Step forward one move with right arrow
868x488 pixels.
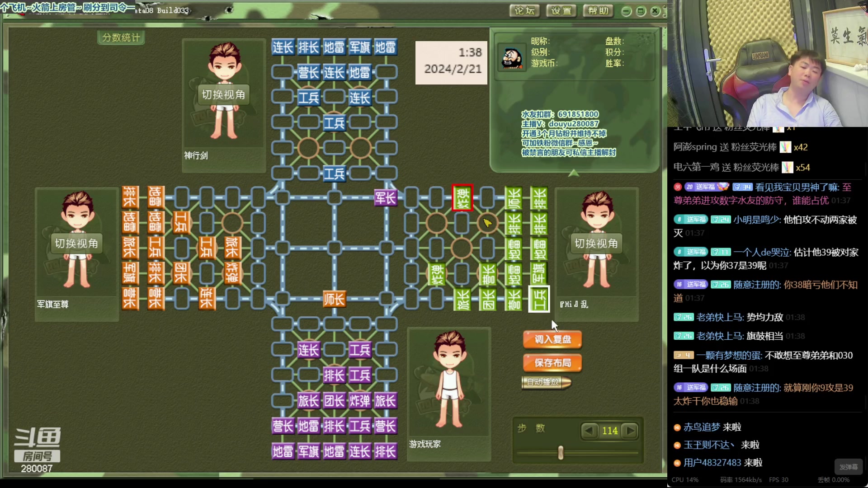coord(630,431)
